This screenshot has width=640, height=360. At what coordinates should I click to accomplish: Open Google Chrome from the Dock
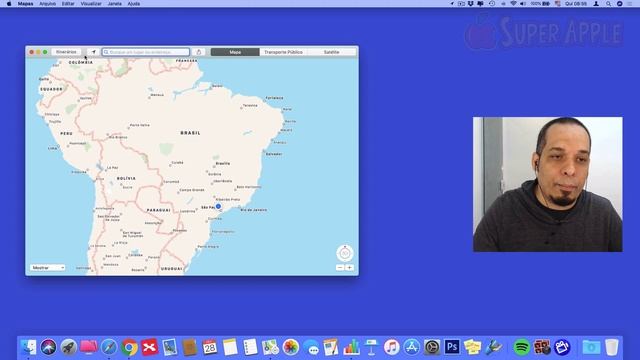click(x=129, y=347)
